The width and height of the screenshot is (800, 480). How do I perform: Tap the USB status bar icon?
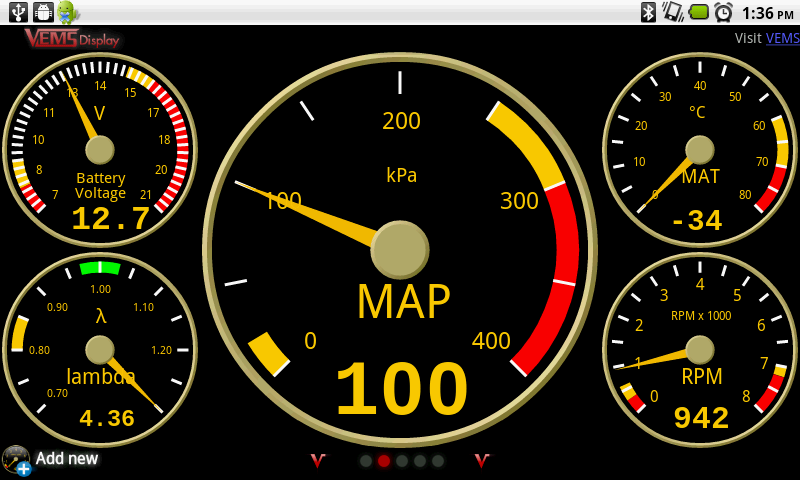point(17,12)
